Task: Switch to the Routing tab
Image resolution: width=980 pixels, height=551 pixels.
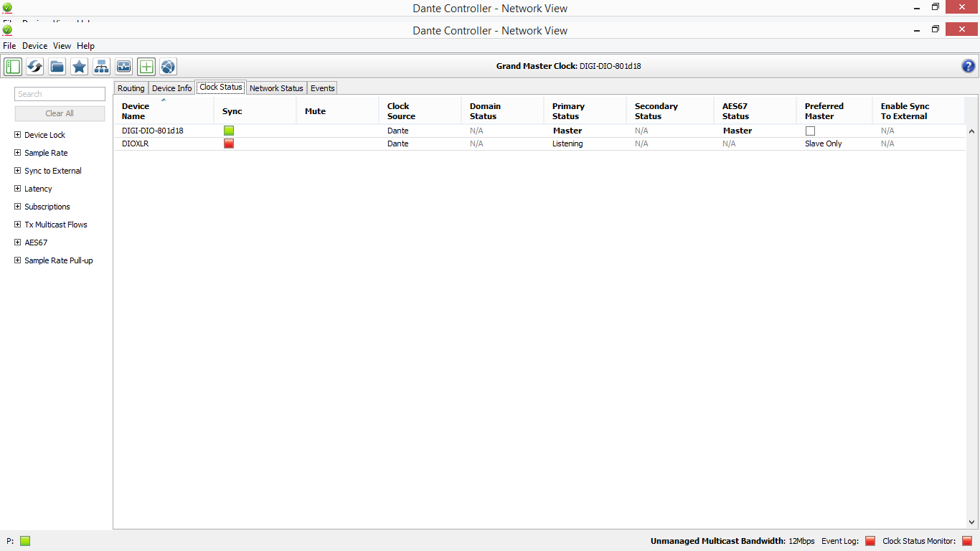Action: pos(131,88)
